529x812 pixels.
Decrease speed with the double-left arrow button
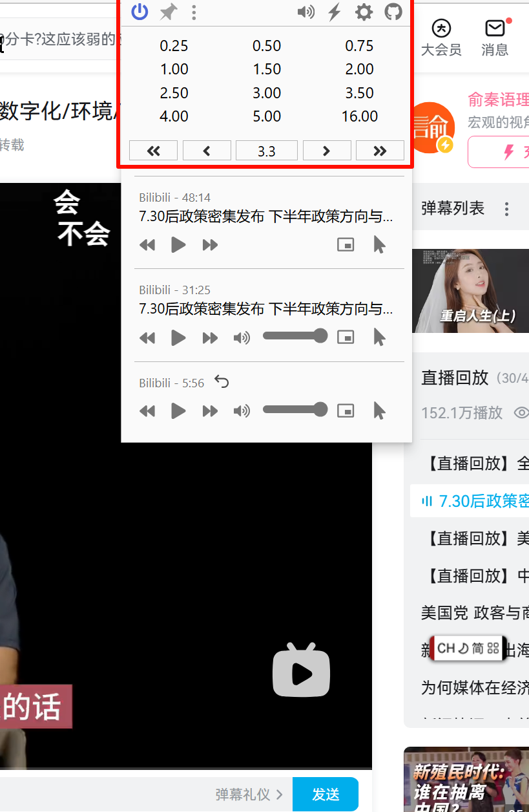point(153,151)
